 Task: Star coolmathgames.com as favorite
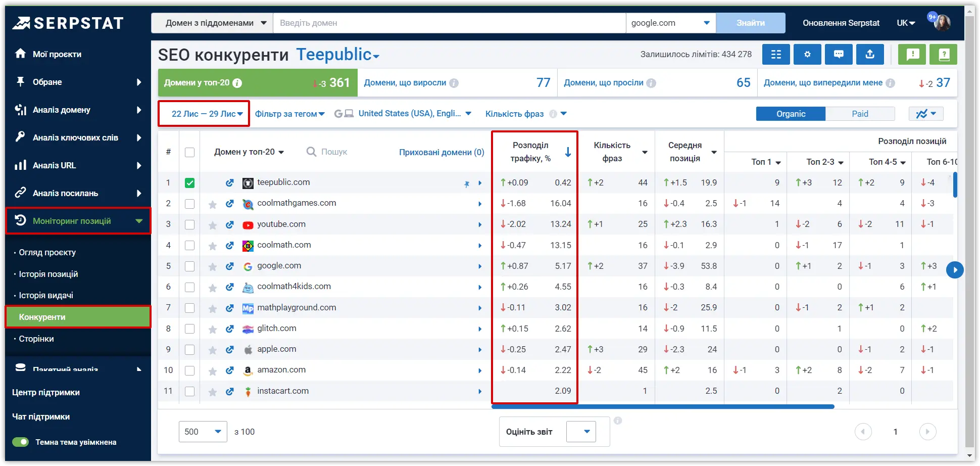point(213,204)
